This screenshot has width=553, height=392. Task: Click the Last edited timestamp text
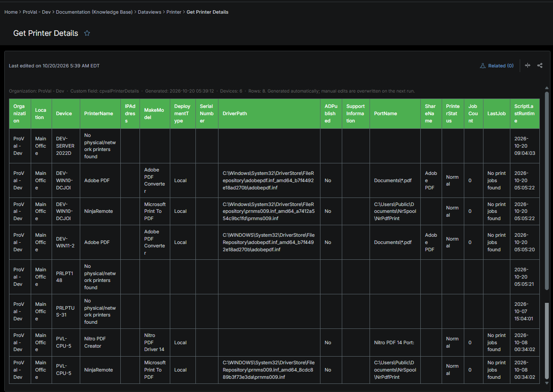54,66
